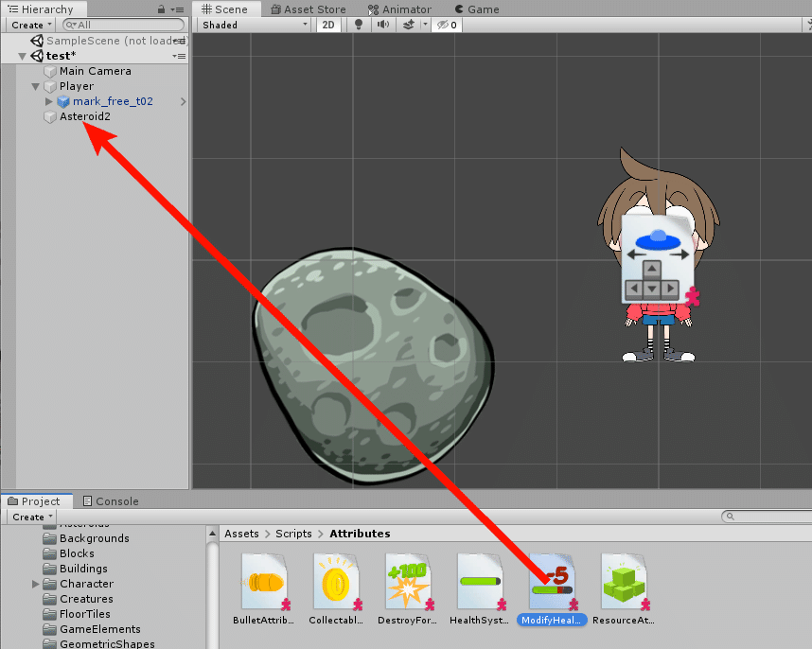Click Attributes in breadcrumb path

pyautogui.click(x=360, y=534)
